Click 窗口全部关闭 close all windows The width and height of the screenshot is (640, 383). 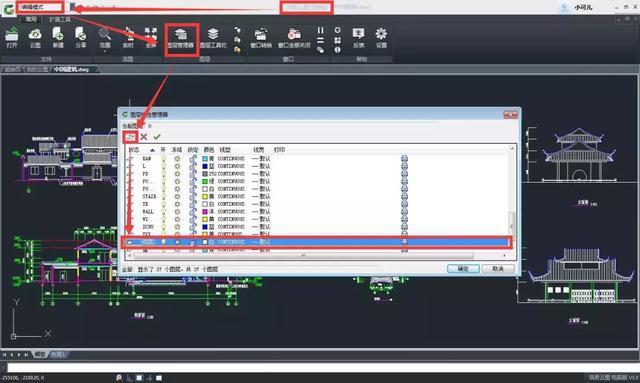point(294,38)
